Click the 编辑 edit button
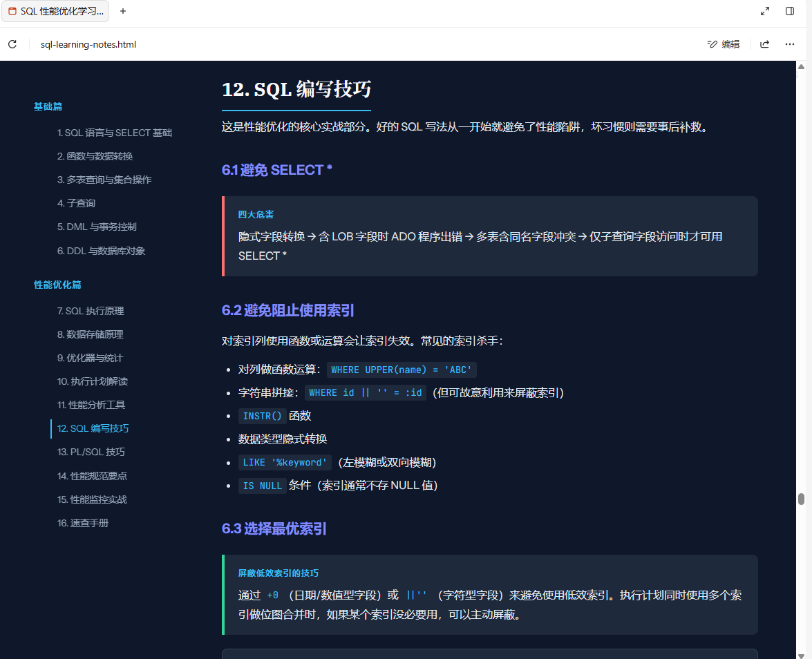Screen dimensions: 812x659 (724, 44)
